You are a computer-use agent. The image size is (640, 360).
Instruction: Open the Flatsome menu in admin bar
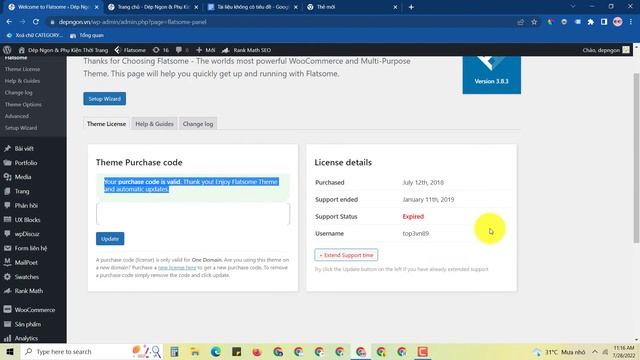click(130, 50)
